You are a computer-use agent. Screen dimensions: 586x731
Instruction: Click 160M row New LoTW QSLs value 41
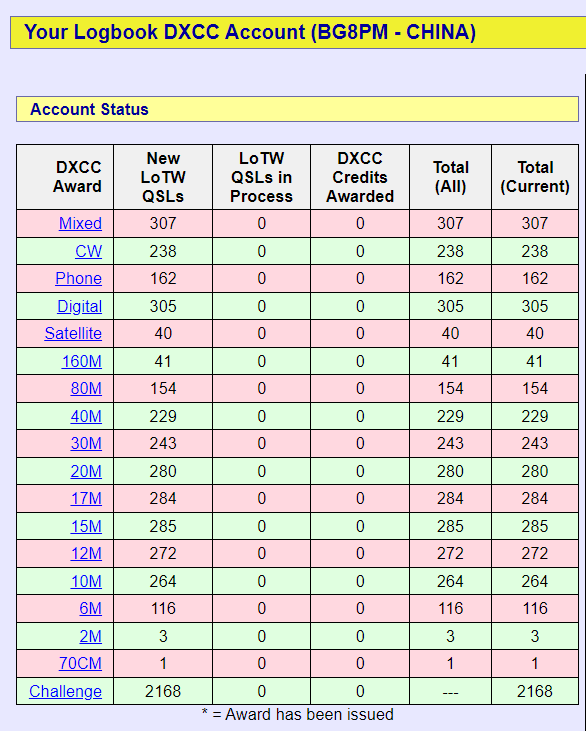(163, 361)
